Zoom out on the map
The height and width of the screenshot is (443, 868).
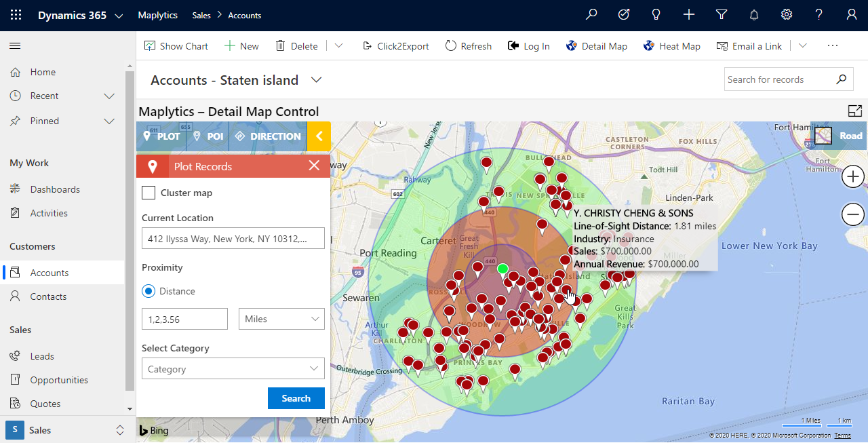(852, 215)
